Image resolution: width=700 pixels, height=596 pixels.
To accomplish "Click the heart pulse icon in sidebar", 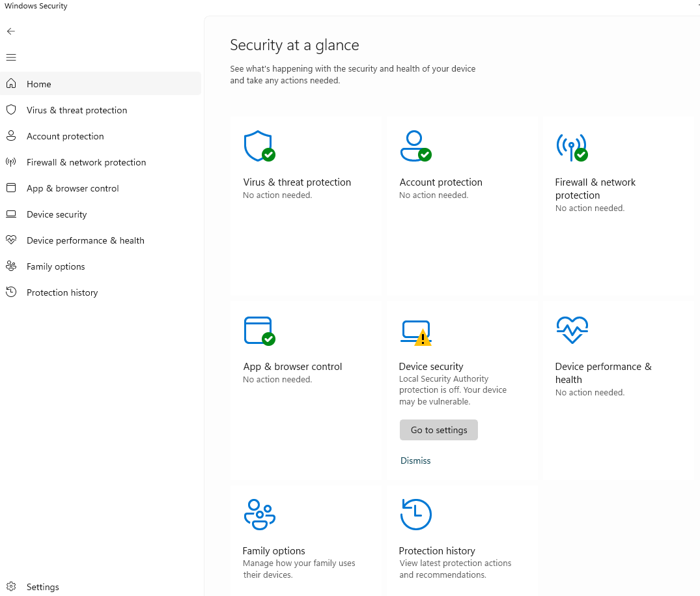I will coord(11,240).
